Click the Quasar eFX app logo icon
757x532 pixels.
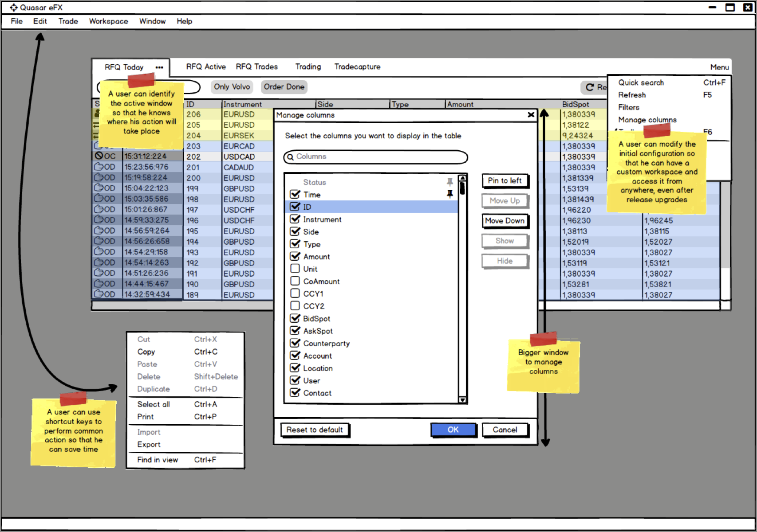point(13,7)
